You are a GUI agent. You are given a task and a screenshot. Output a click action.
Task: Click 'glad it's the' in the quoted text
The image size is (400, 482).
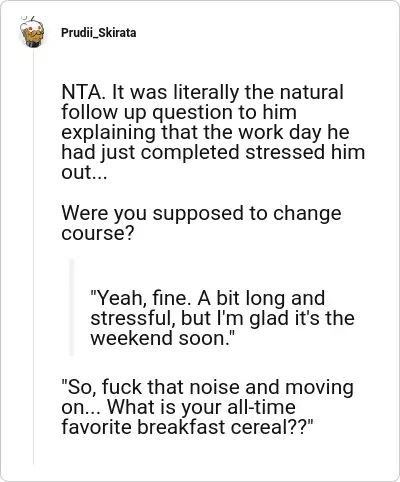tap(302, 318)
